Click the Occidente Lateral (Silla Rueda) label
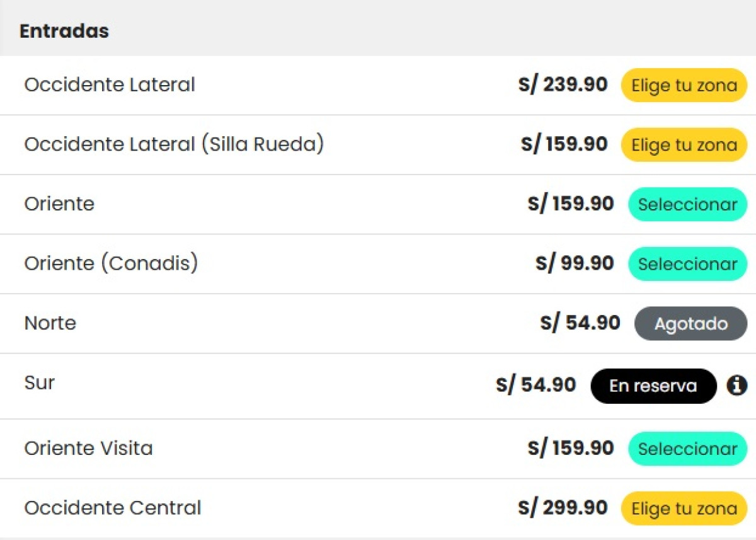The height and width of the screenshot is (540, 756). click(174, 144)
